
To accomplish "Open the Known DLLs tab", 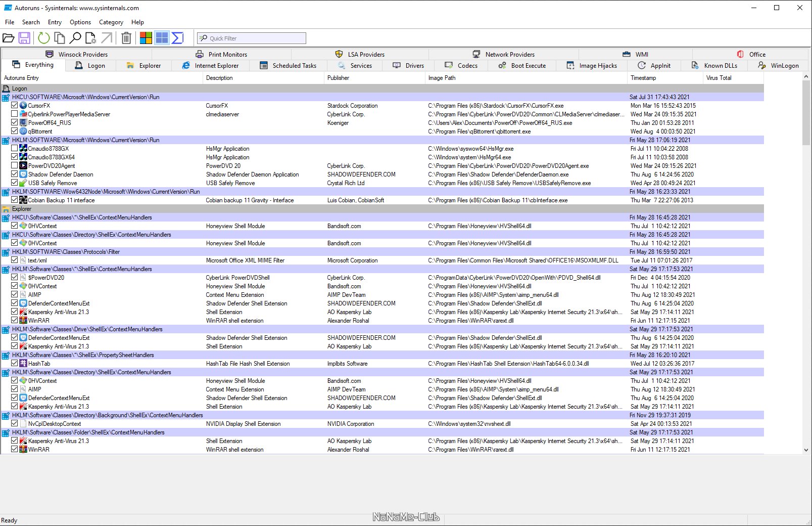I will tap(714, 66).
